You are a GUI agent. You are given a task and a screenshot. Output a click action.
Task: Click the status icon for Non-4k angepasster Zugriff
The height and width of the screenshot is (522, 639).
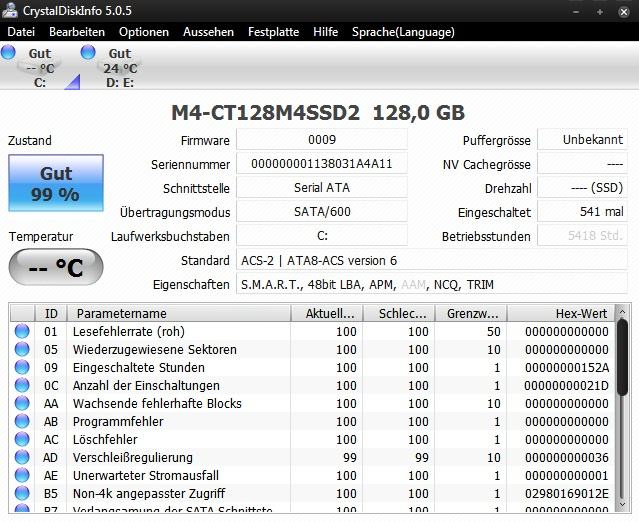click(22, 493)
